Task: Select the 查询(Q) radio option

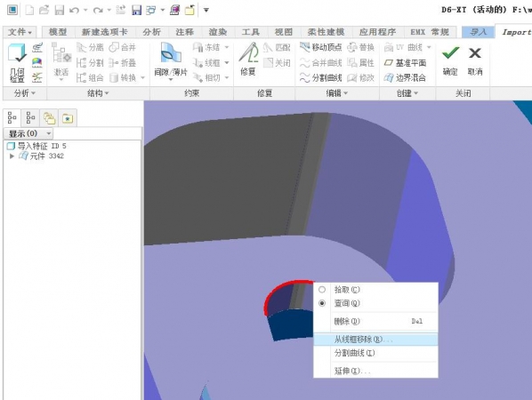Action: pyautogui.click(x=322, y=303)
